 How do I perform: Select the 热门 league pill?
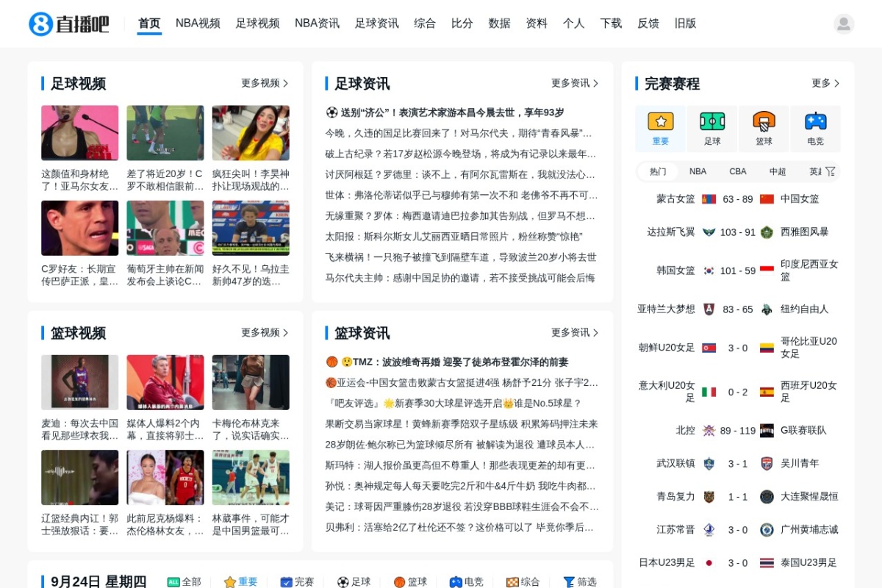(x=658, y=171)
